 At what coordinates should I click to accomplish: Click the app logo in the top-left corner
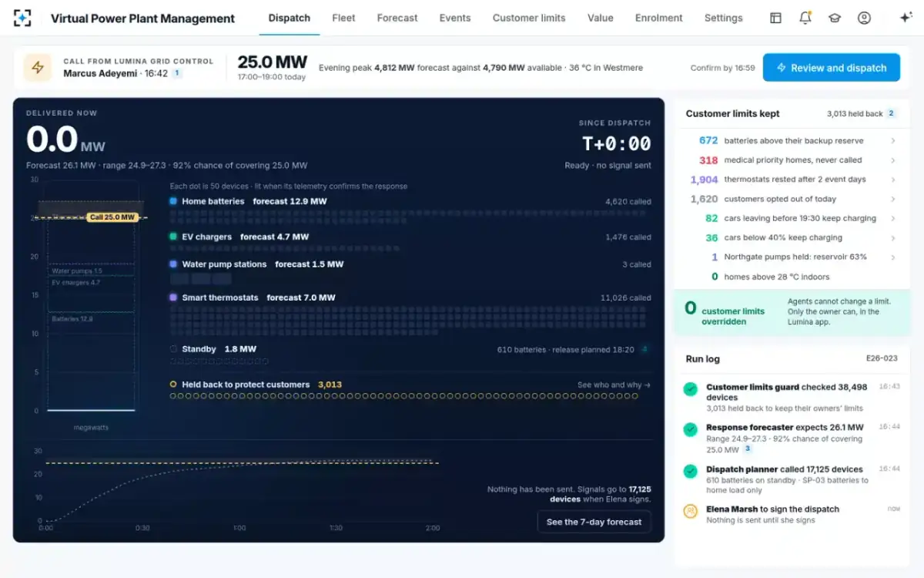23,18
